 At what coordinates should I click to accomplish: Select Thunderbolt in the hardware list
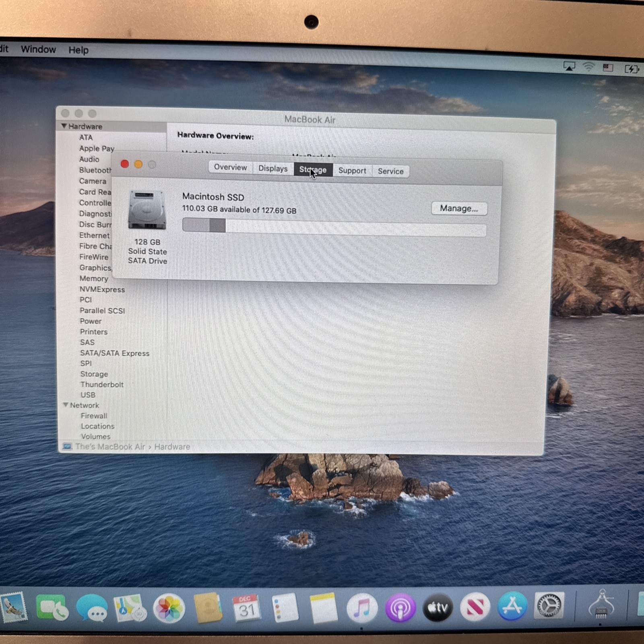pyautogui.click(x=102, y=384)
